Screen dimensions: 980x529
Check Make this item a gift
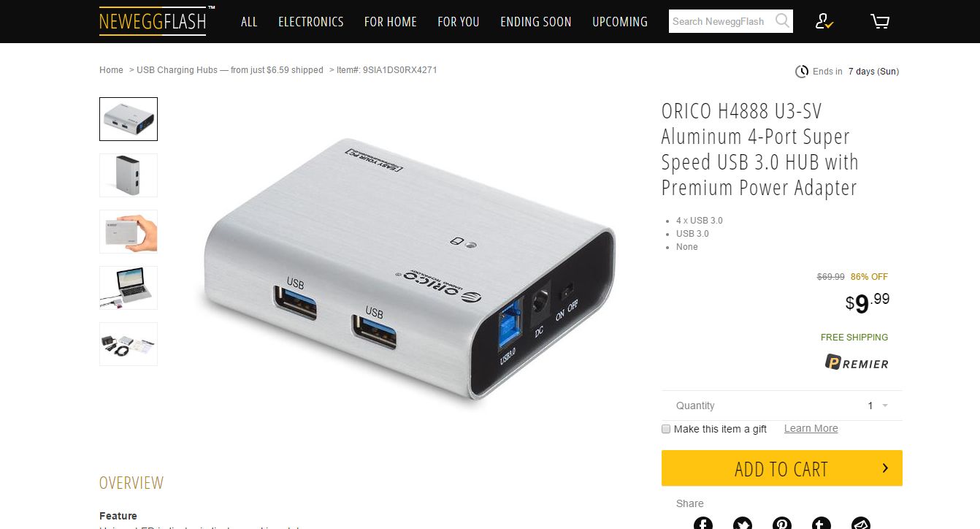666,429
